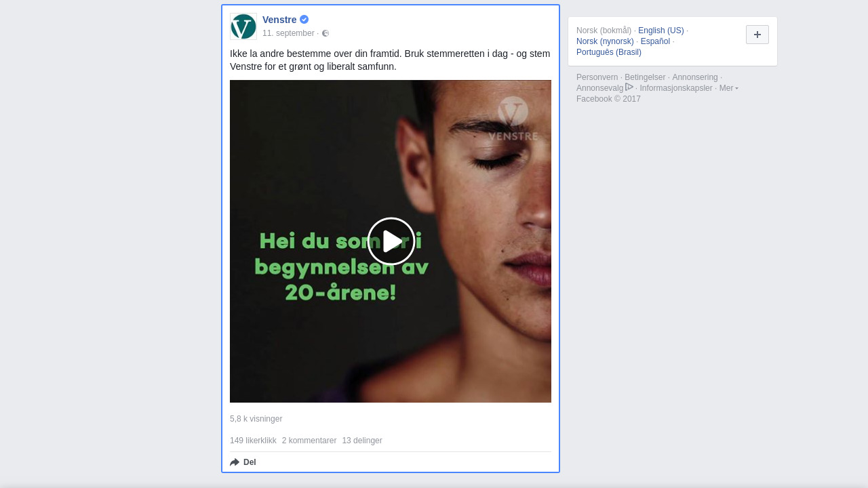The height and width of the screenshot is (488, 868).
Task: Click the AdChoices triangle icon
Action: (629, 87)
